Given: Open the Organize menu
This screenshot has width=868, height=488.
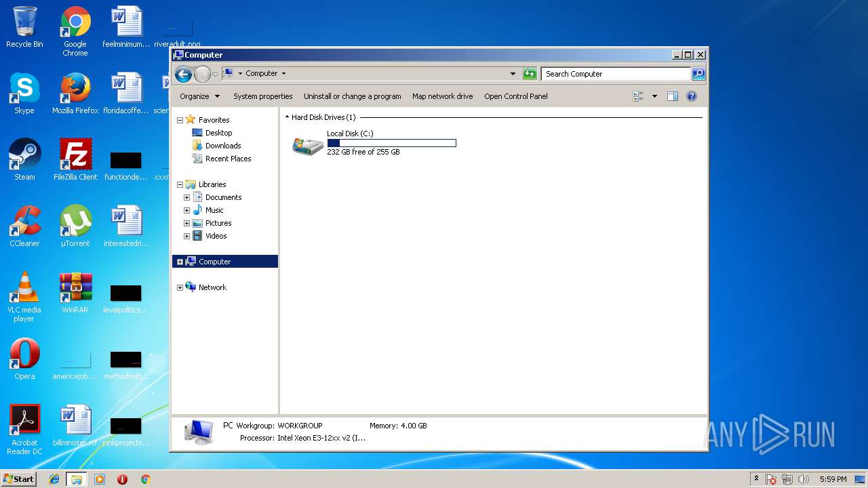Looking at the screenshot, I should pyautogui.click(x=199, y=96).
